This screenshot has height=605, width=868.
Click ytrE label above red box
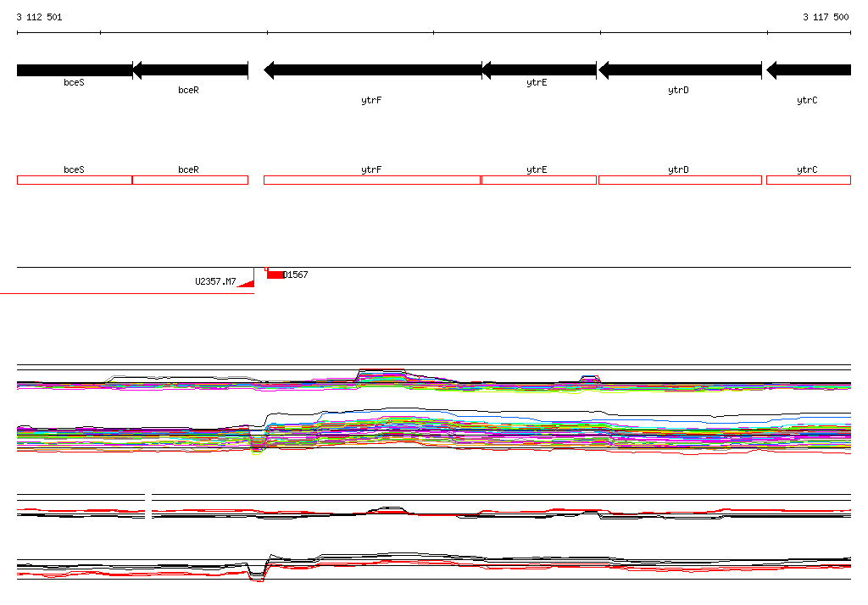pos(537,170)
